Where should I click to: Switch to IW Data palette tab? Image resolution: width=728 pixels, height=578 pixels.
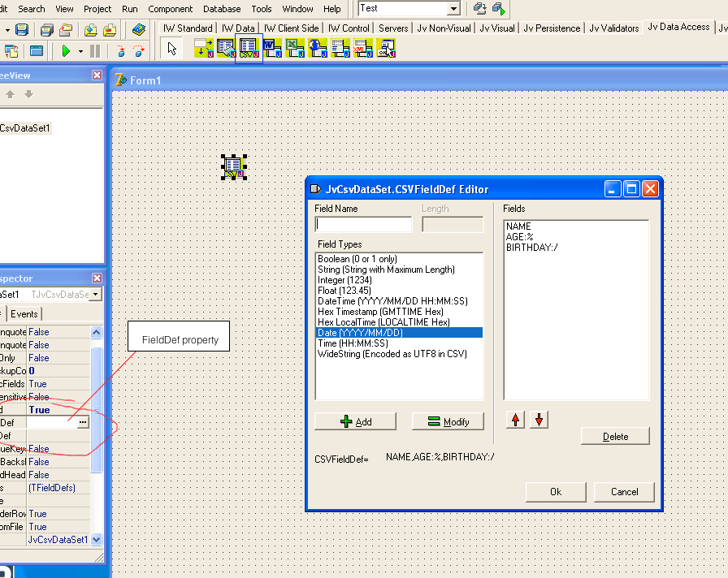pos(238,28)
